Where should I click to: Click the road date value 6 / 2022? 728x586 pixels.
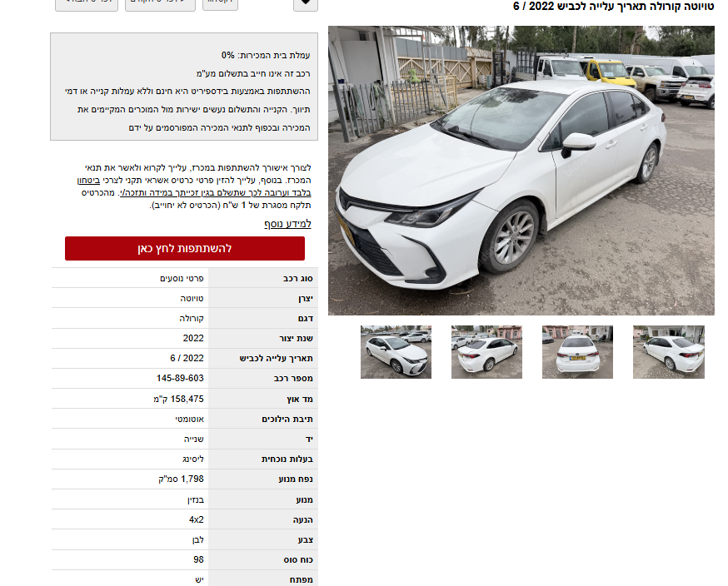point(187,358)
